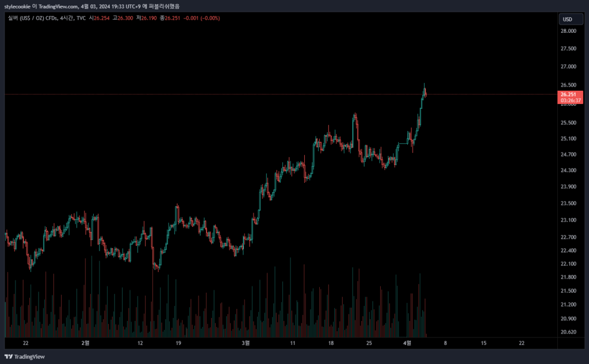This screenshot has height=364, width=589.
Task: Click the TradingView.com text in header
Action: pos(60,6)
